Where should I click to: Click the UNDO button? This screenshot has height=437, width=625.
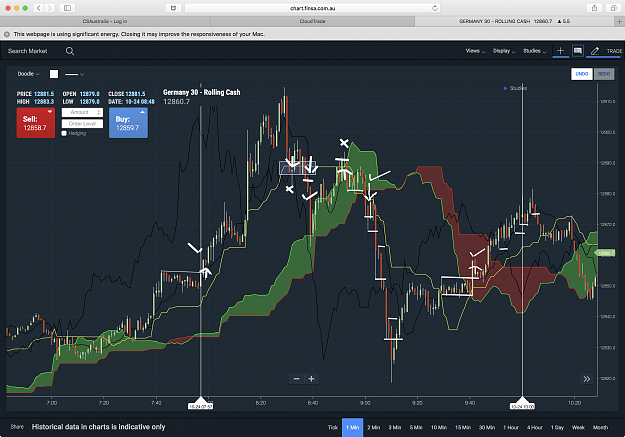(x=582, y=74)
